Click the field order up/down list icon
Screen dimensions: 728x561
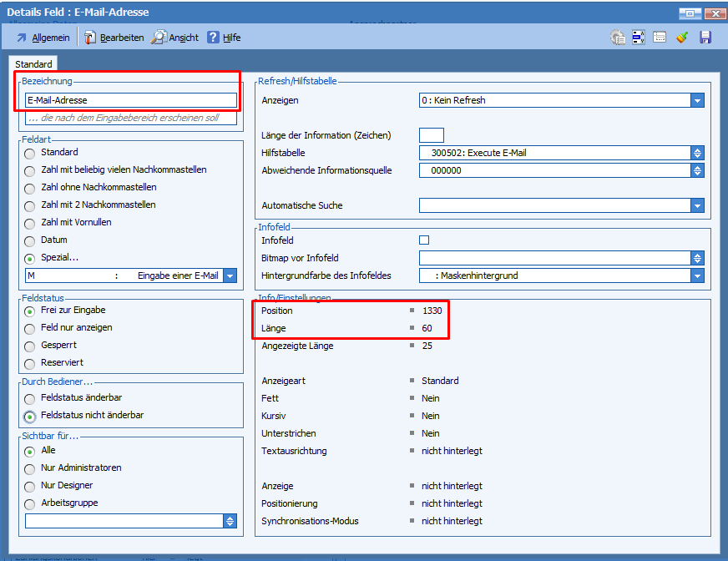(x=639, y=38)
